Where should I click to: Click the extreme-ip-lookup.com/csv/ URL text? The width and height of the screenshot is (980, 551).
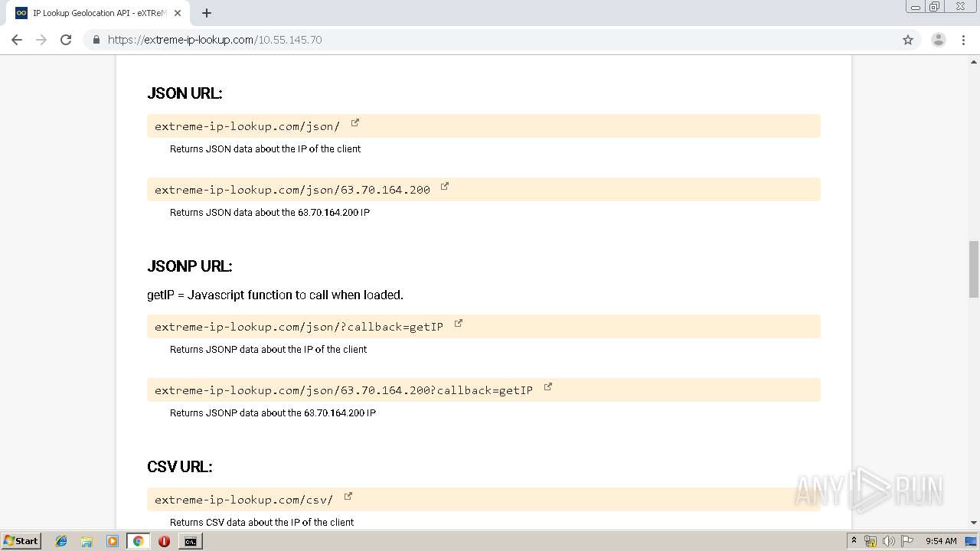tap(243, 500)
